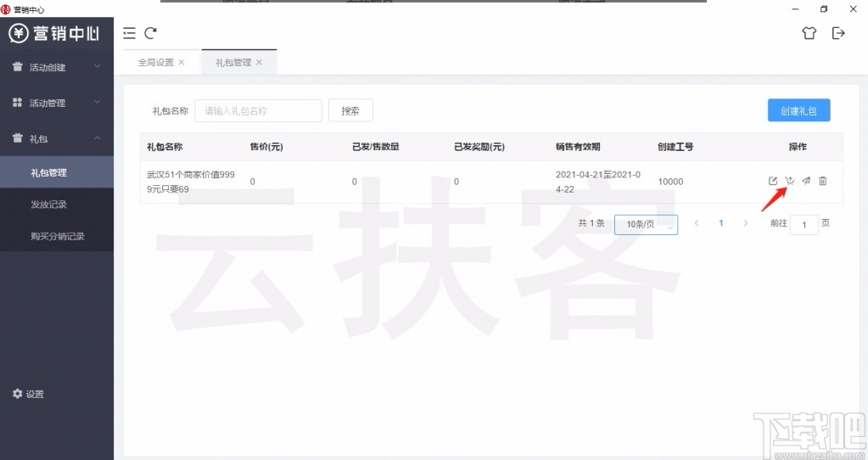Close the 全局设置 tab
Screen dimensions: 868x460
point(182,63)
